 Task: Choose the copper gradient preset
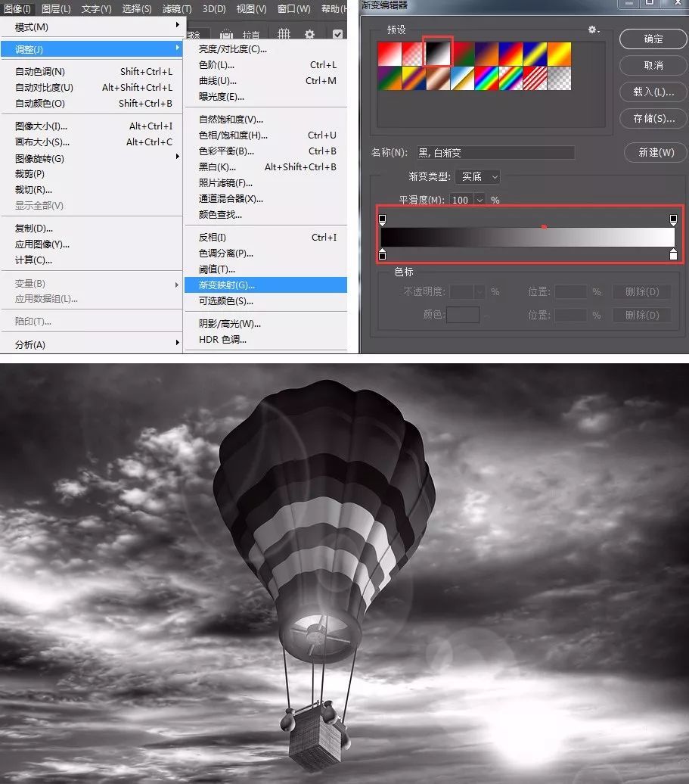click(438, 79)
